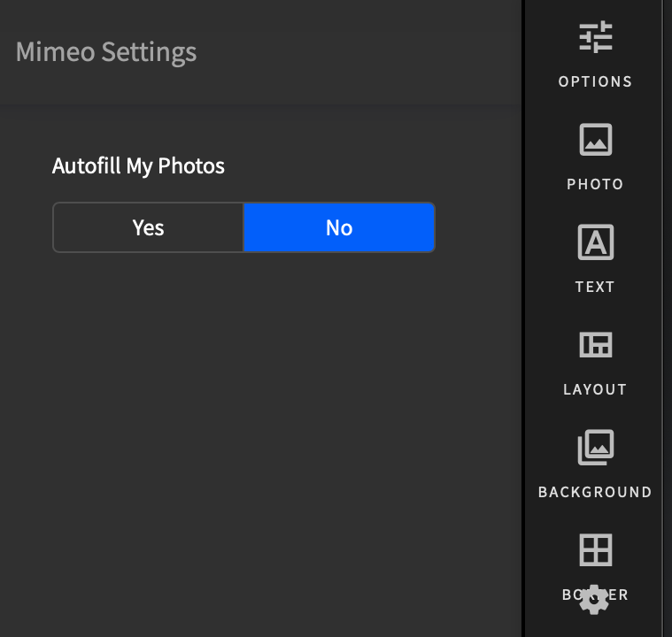Choose the Text tool letter A icon
The width and height of the screenshot is (672, 637).
click(x=596, y=242)
